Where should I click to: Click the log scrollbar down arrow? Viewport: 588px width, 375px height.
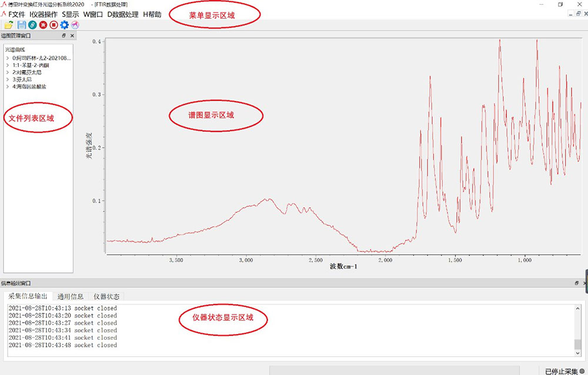point(577,353)
